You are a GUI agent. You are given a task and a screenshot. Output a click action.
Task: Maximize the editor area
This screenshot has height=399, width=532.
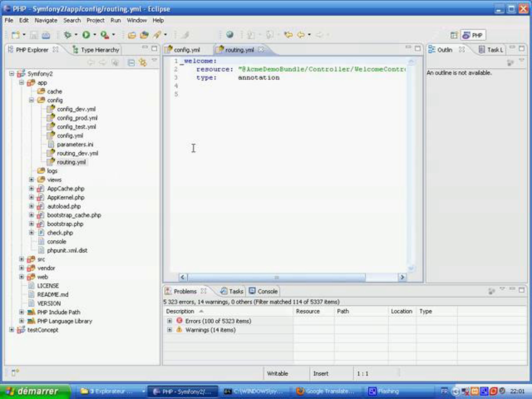click(x=418, y=49)
